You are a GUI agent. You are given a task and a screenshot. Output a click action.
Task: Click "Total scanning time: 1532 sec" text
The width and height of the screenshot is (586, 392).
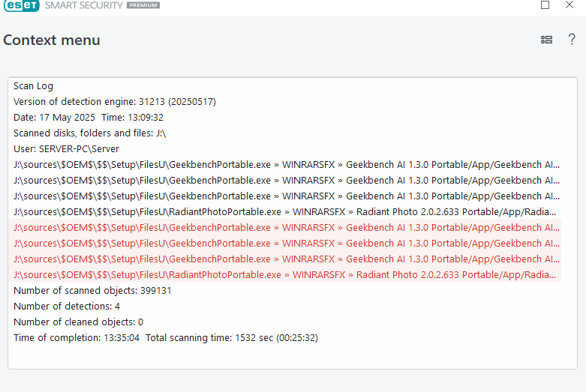(232, 337)
